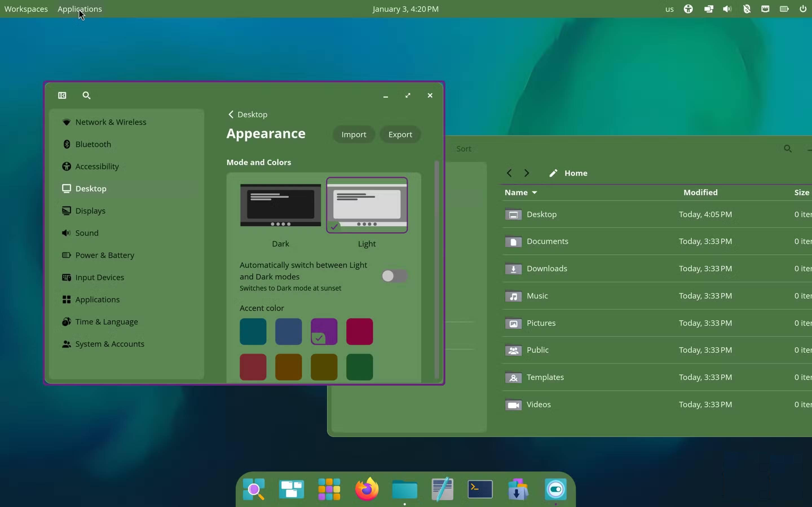Screen dimensions: 812x507
Task: Select the Dark mode thumbnail
Action: pyautogui.click(x=280, y=205)
